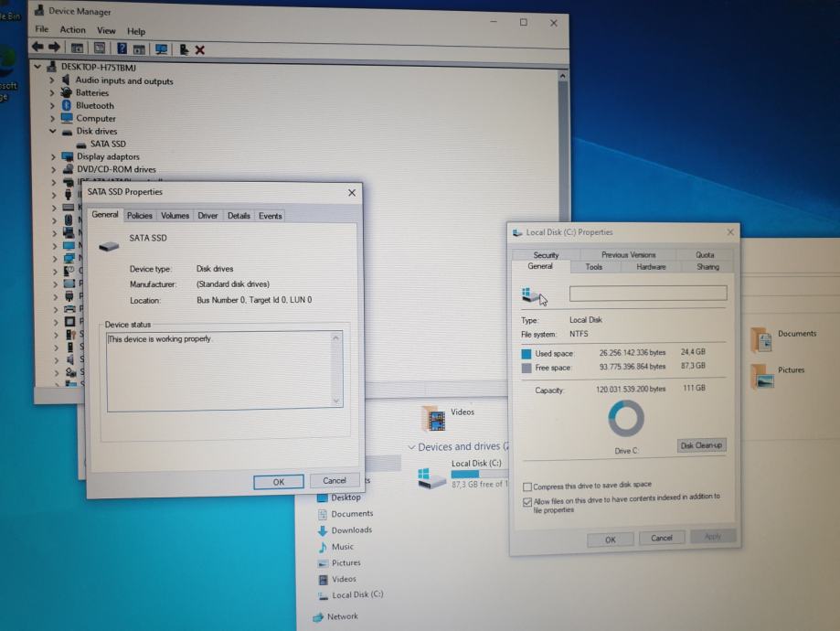Open the Music folder in Explorer sidebar
The width and height of the screenshot is (840, 631).
pos(342,547)
